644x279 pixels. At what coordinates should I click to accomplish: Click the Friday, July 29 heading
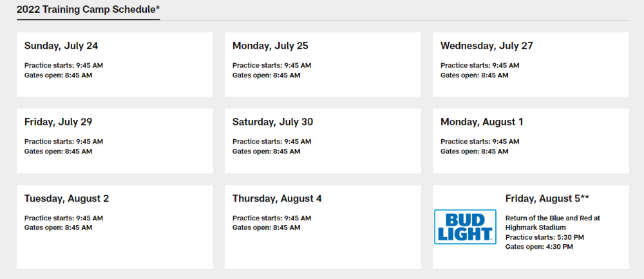[59, 122]
